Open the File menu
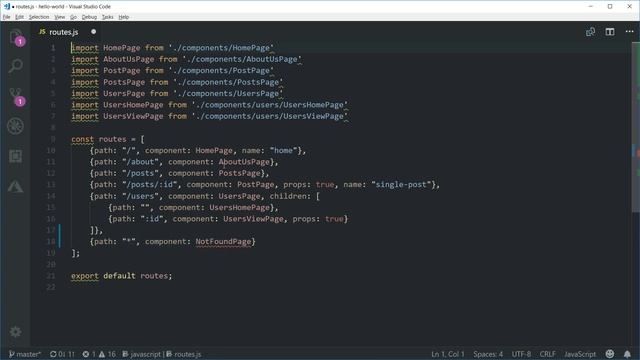The width and height of the screenshot is (640, 360). [x=7, y=17]
